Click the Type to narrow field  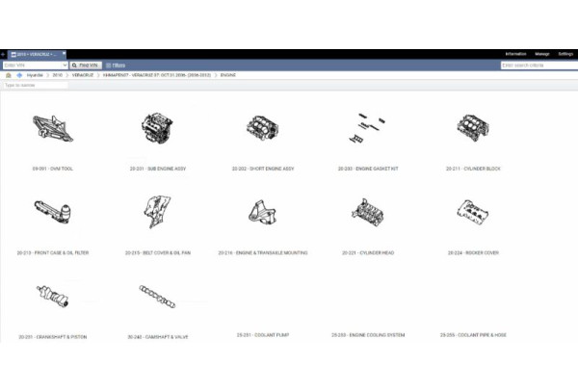pyautogui.click(x=35, y=85)
